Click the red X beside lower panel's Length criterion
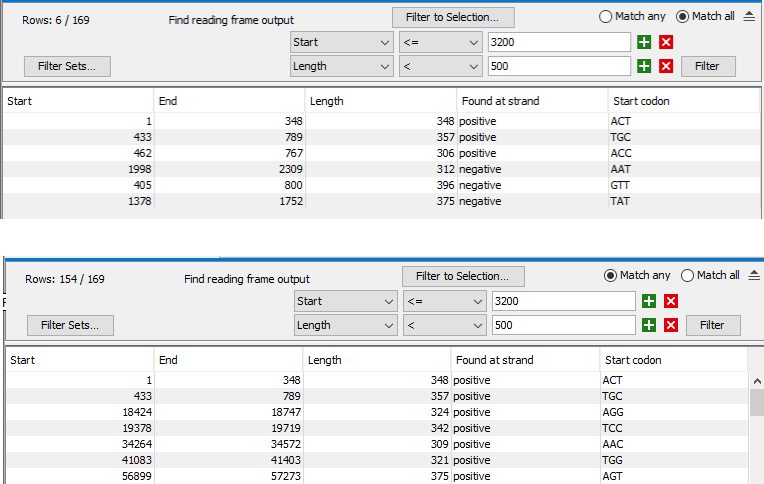The width and height of the screenshot is (764, 484). (671, 325)
